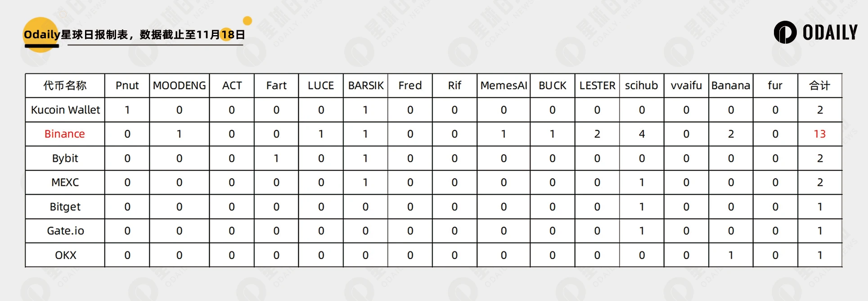
Task: Select the Banana column header
Action: 731,86
